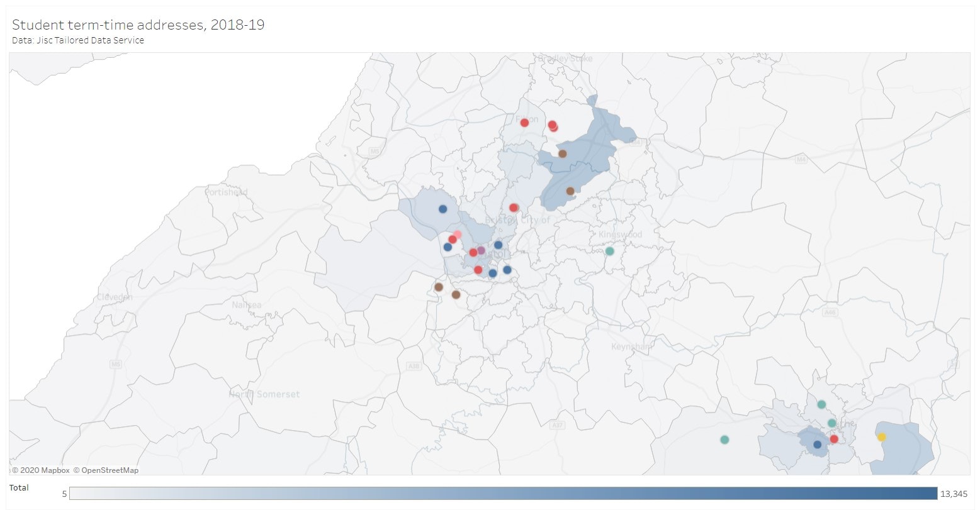The image size is (980, 510).
Task: Click the 'Data: Jisc Tailored Data Service' subtitle
Action: coord(78,40)
